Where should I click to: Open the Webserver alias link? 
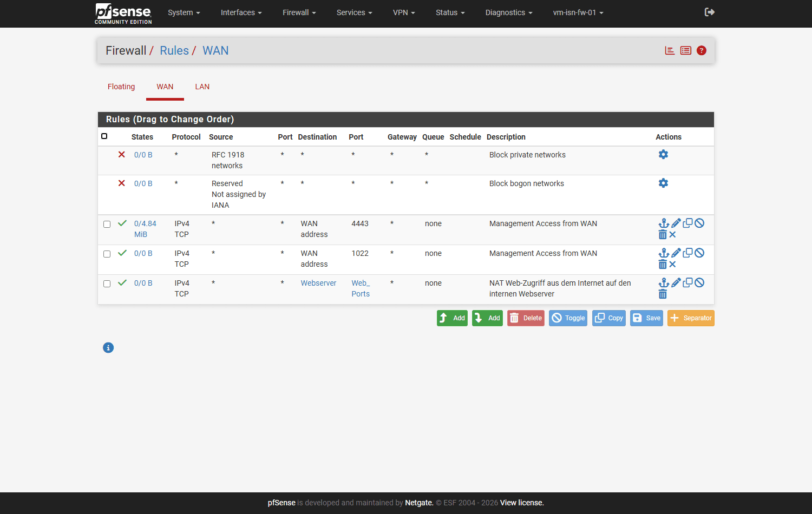[x=318, y=283]
